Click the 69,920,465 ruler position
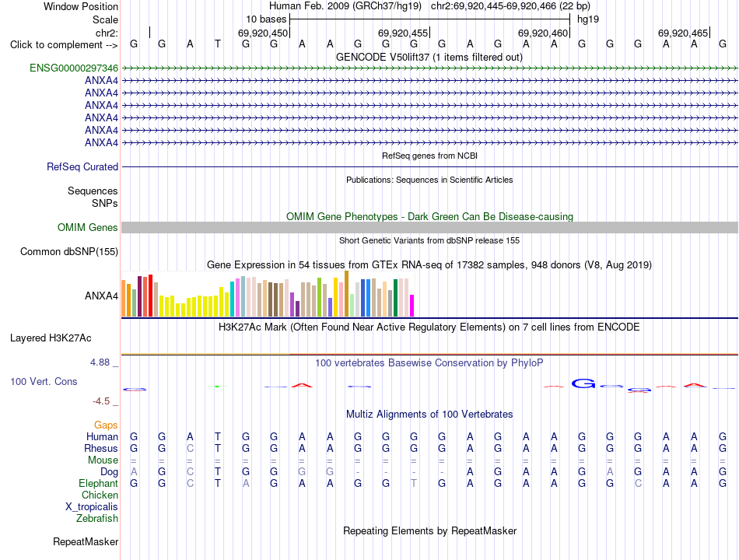The image size is (739, 560). tap(683, 33)
